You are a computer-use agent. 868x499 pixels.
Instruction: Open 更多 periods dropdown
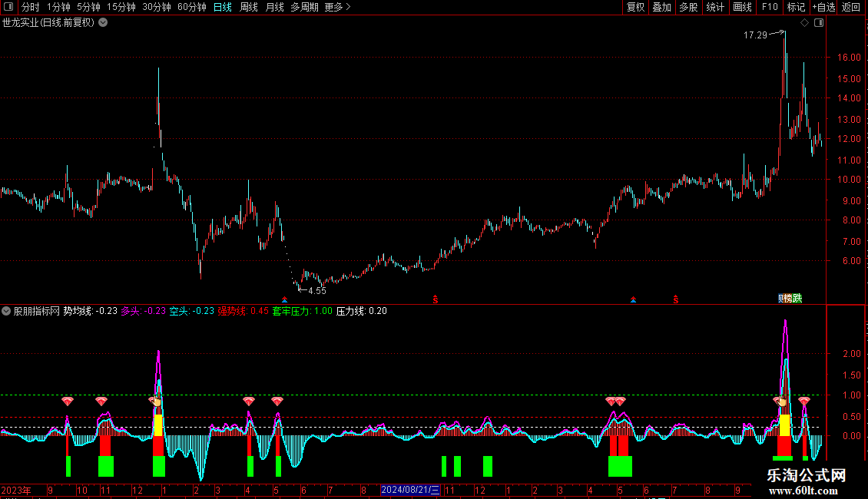[338, 7]
